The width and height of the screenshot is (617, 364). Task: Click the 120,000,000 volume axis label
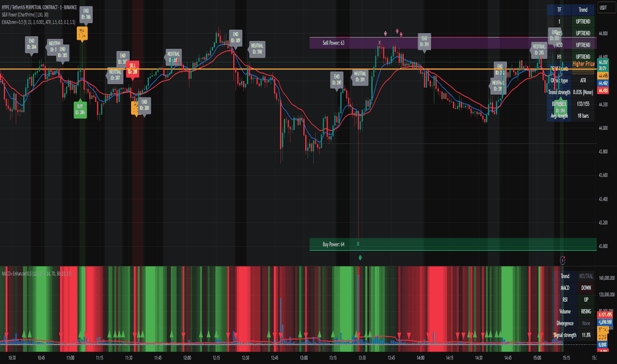point(606,295)
